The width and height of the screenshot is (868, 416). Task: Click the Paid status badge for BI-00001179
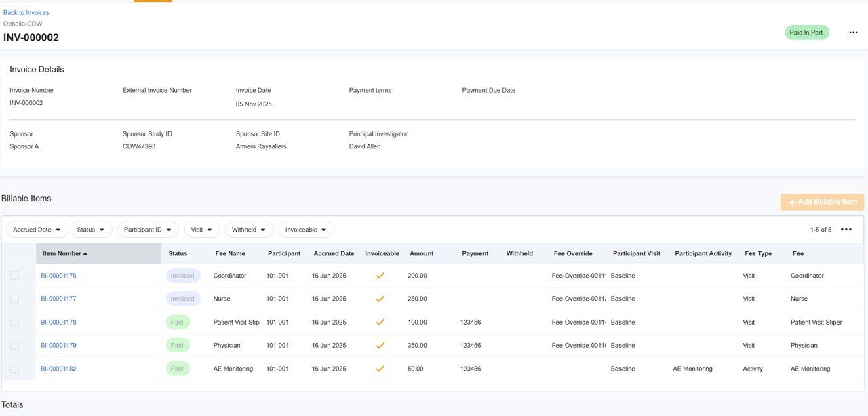[177, 346]
